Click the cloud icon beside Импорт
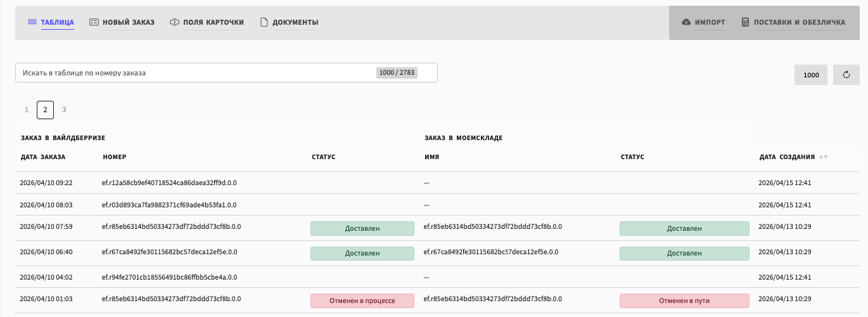868x317 pixels. [x=686, y=22]
